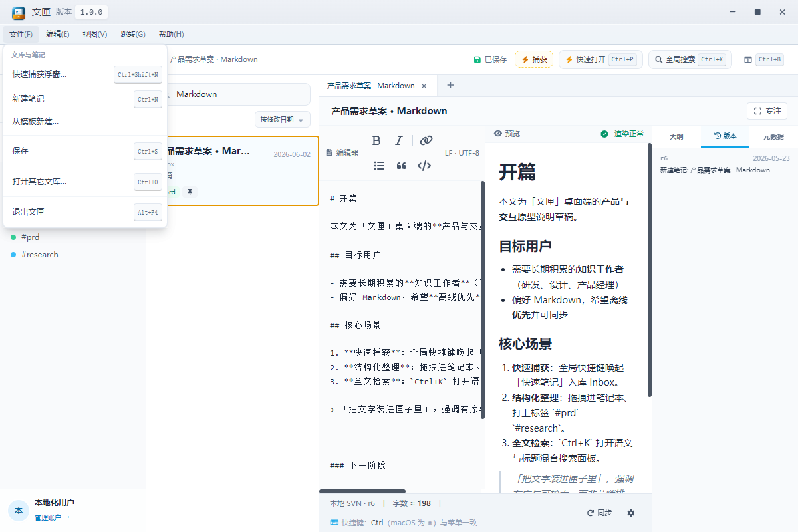Open 快速打开 quick open (Ctrl+P)

point(600,59)
